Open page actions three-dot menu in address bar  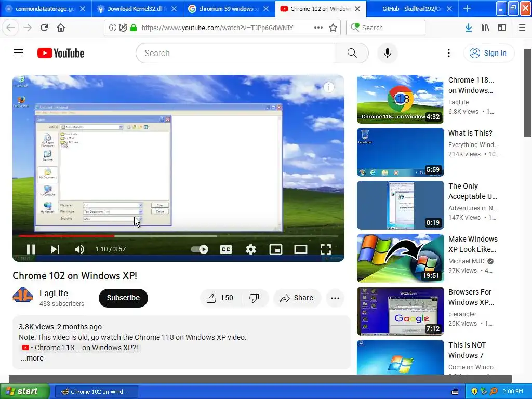pyautogui.click(x=318, y=28)
